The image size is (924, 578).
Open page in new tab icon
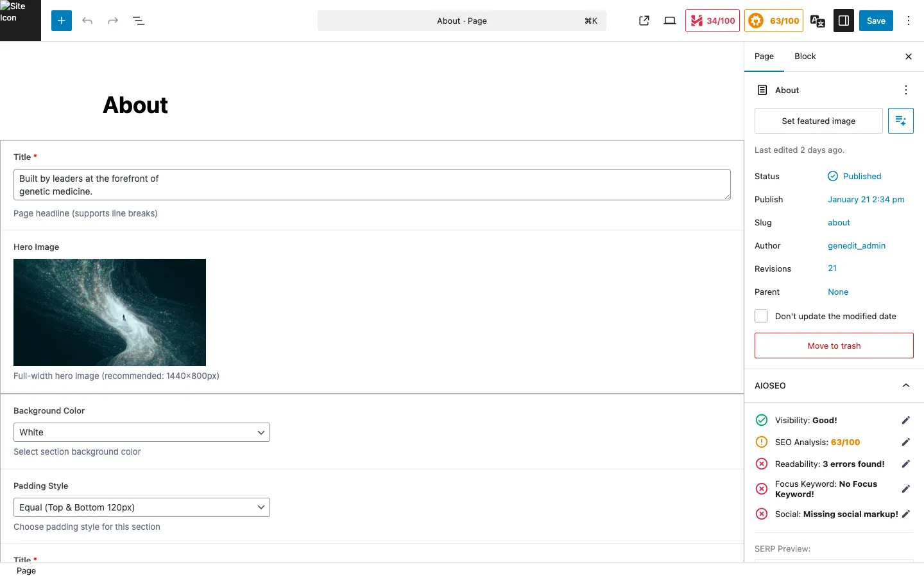[644, 21]
